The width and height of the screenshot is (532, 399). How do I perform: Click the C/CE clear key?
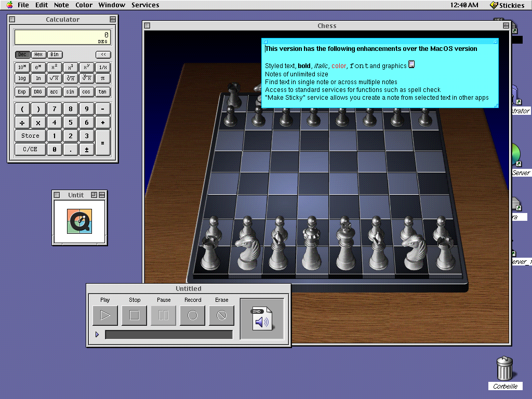30,149
